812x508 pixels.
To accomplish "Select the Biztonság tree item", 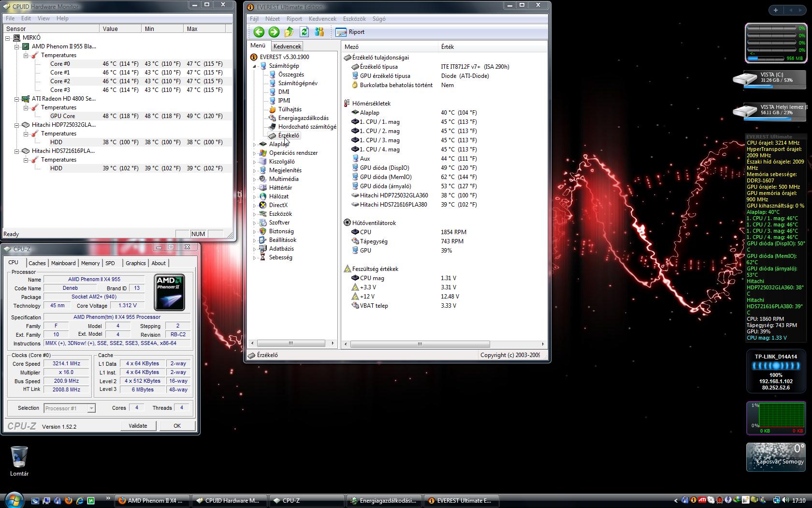I will pos(281,231).
